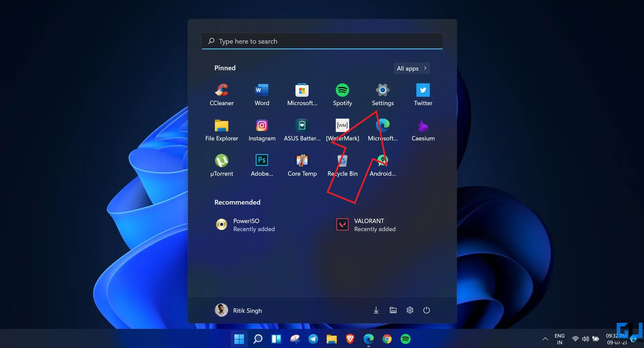Click the Type here to search field
644x348 pixels.
point(322,41)
